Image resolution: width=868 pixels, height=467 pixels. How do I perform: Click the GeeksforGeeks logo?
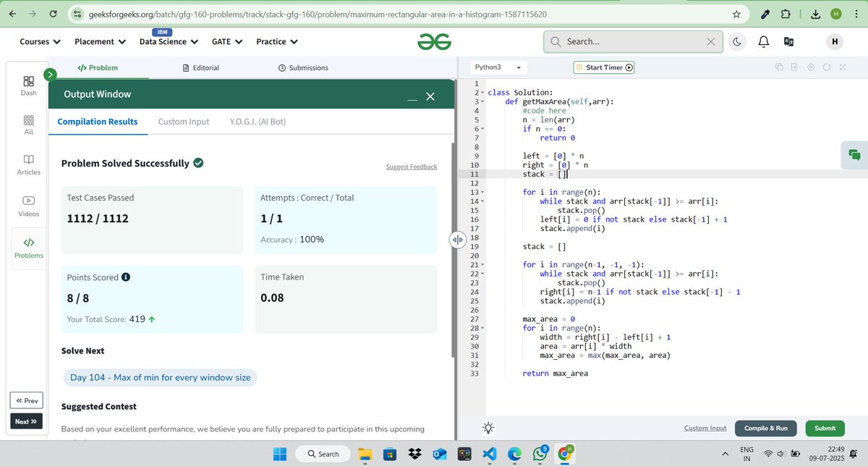(x=434, y=42)
